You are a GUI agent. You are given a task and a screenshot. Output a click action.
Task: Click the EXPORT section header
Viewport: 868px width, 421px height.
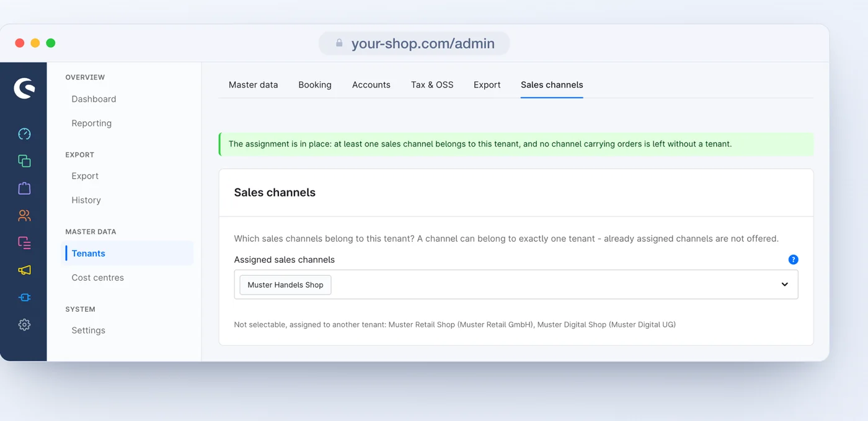tap(80, 155)
